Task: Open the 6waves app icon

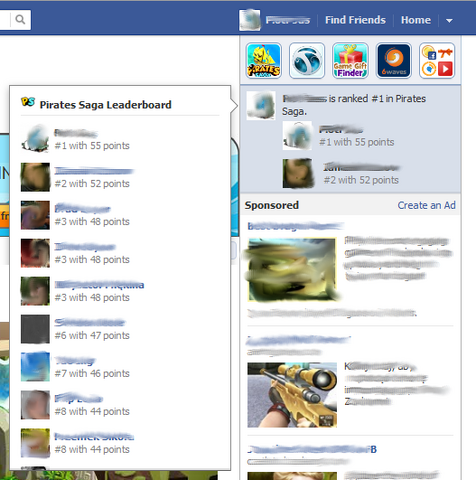Action: click(394, 61)
